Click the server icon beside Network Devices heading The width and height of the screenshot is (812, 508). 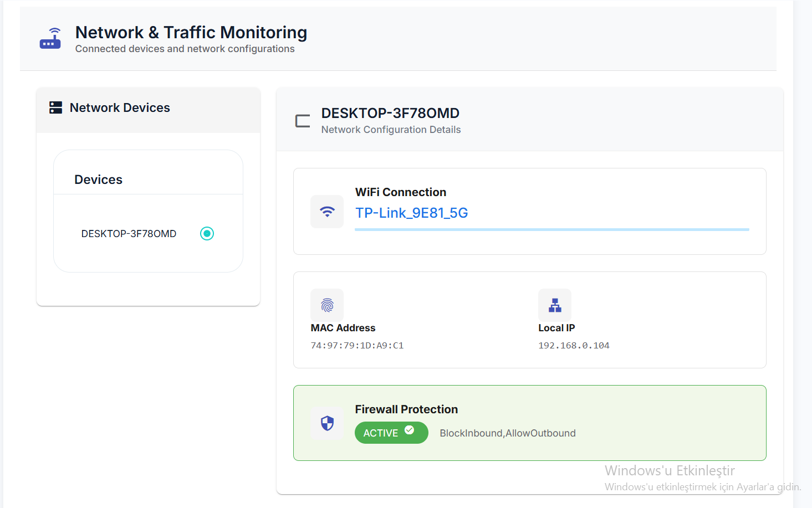(55, 107)
